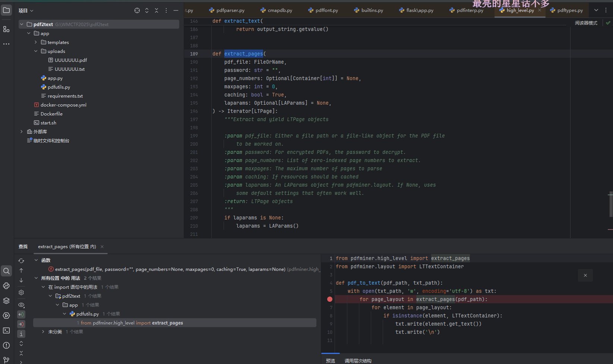Click the Select Opened File target icon
Image resolution: width=613 pixels, height=364 pixels.
pyautogui.click(x=137, y=10)
